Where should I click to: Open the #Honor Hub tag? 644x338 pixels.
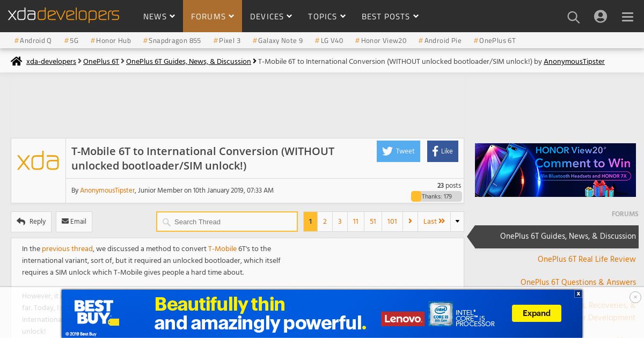tap(111, 40)
